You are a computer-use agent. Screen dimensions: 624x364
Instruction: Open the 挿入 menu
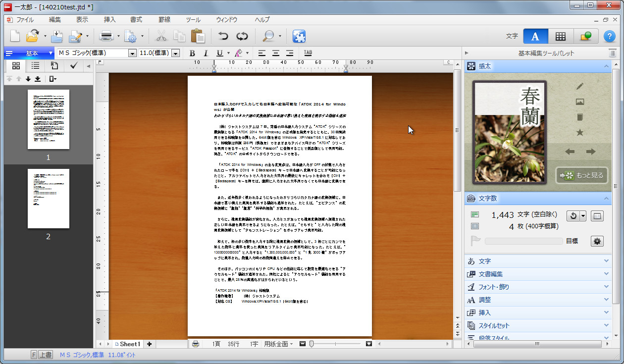(x=109, y=20)
